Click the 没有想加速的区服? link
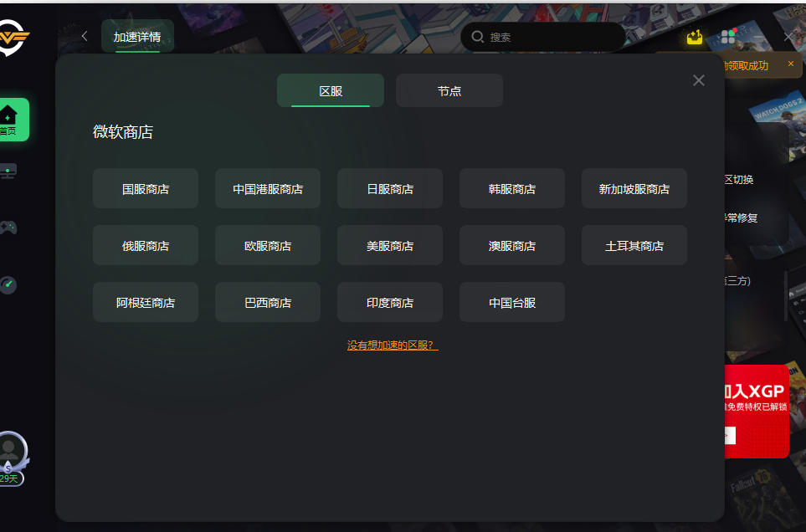Screen dimensions: 806x532 coord(393,345)
